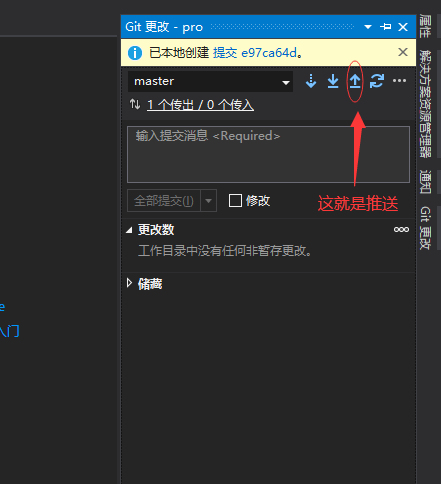
Task: Click the outgoing/incoming arrows icon
Action: pyautogui.click(x=135, y=104)
